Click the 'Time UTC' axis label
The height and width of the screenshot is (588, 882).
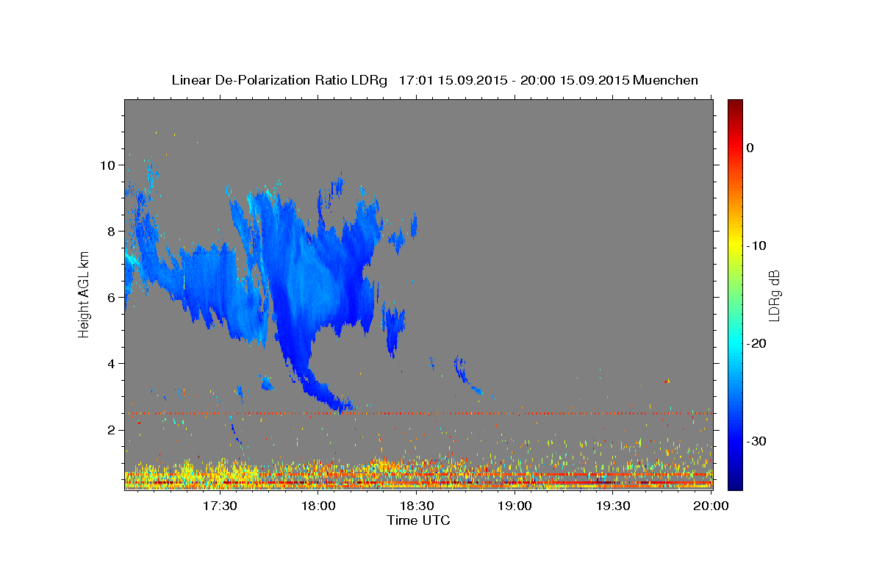coord(418,520)
